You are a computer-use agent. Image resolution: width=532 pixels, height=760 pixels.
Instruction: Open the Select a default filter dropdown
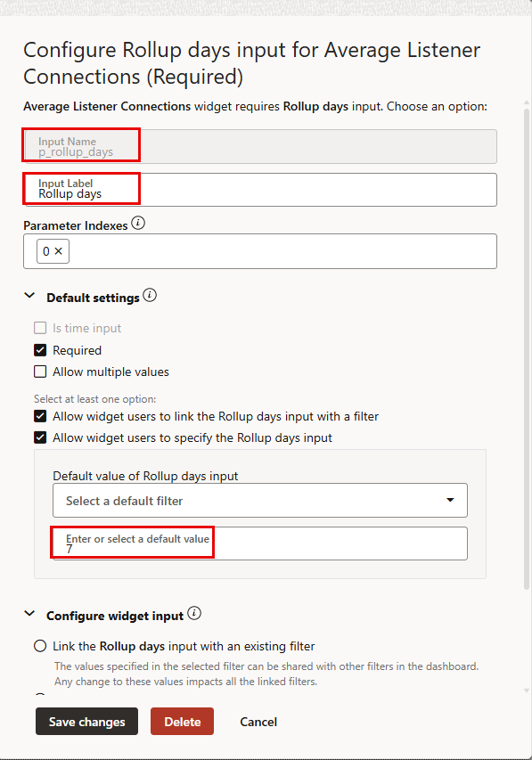point(260,500)
